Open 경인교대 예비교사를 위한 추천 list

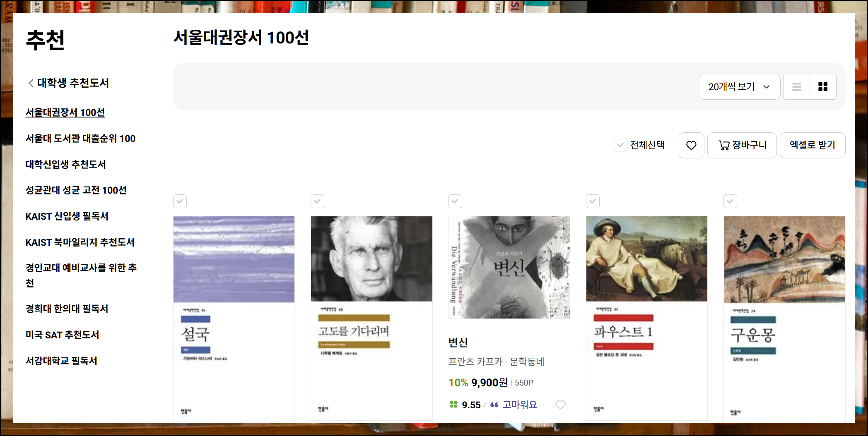[81, 275]
